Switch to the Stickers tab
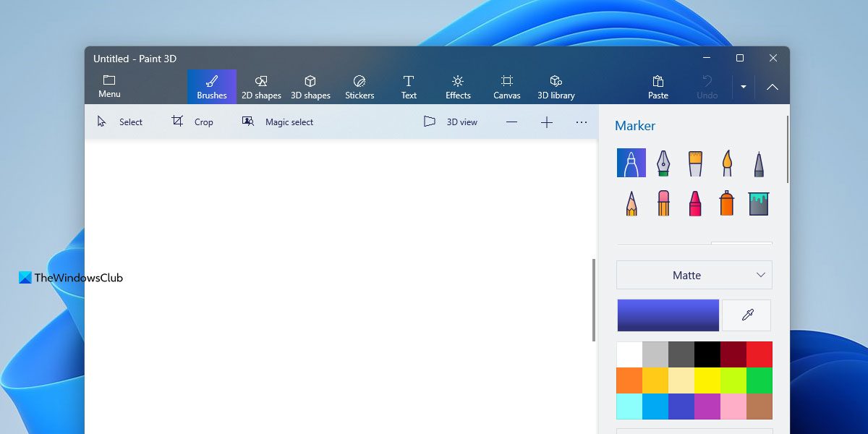 [359, 85]
